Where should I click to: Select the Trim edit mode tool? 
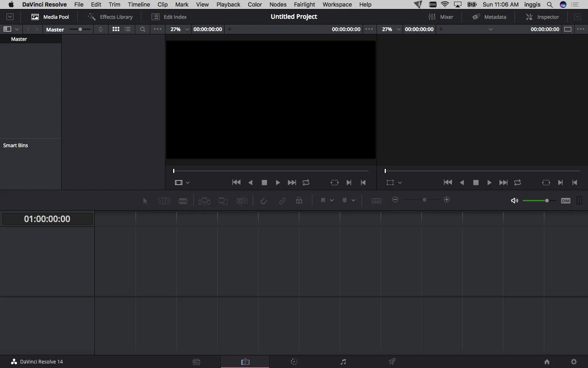[x=164, y=200]
